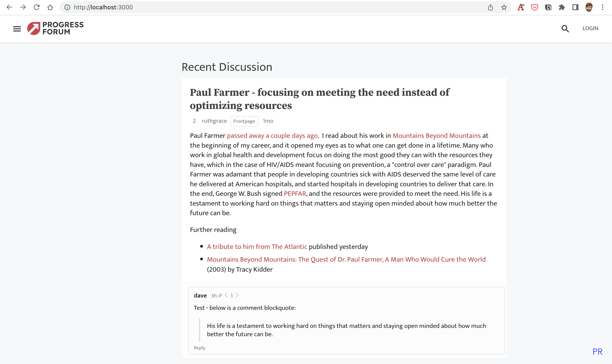Upvote dave's comment with right chevron
612x364 pixels.
coord(237,295)
